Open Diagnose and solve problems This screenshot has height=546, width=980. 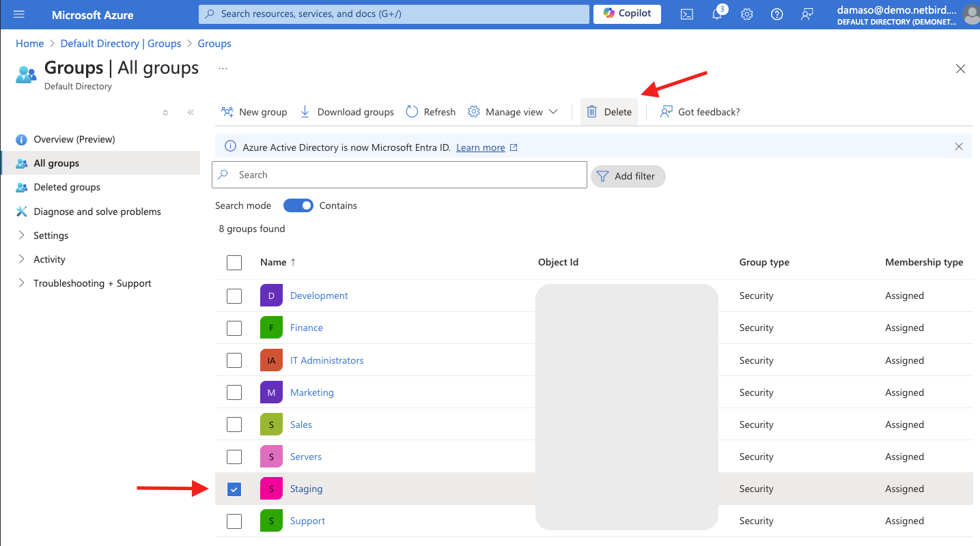point(97,212)
